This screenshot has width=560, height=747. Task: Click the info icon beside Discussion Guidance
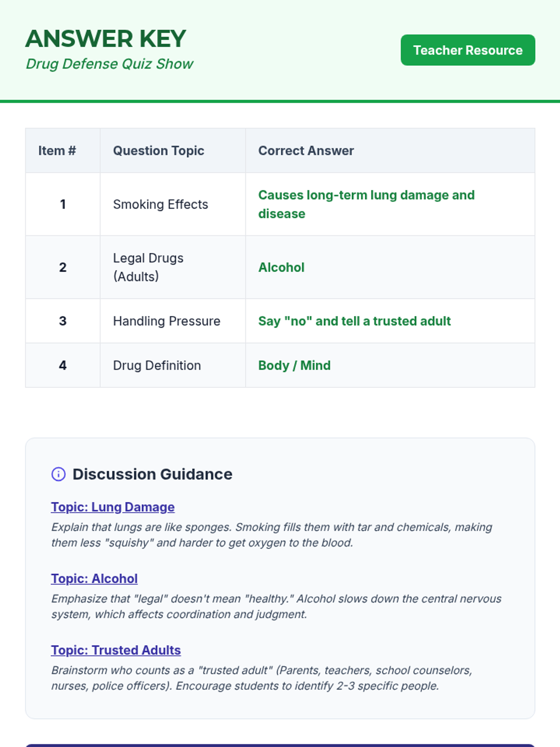tap(58, 474)
